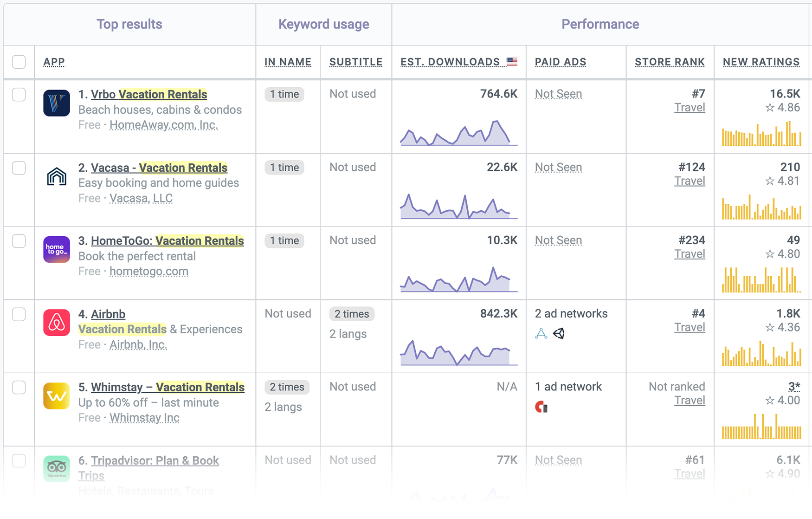Select the HomeToGo app icon
The image size is (812, 519).
[56, 250]
